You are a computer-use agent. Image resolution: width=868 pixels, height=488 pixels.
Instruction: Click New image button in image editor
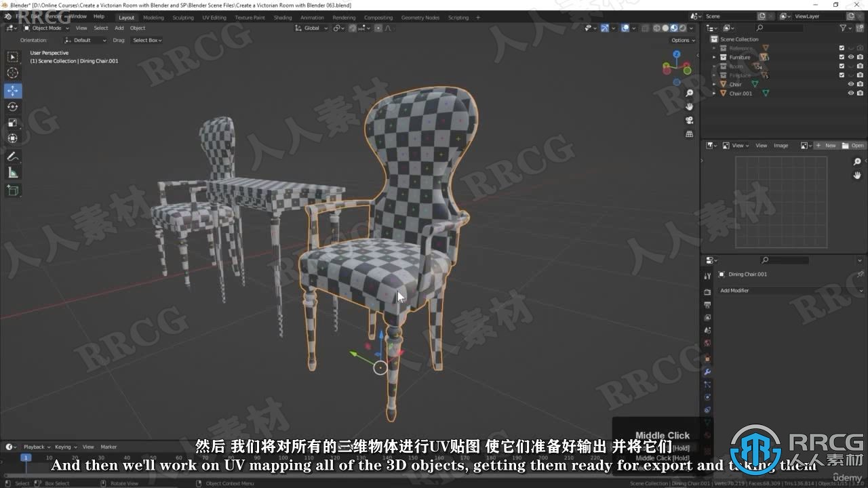tap(827, 145)
